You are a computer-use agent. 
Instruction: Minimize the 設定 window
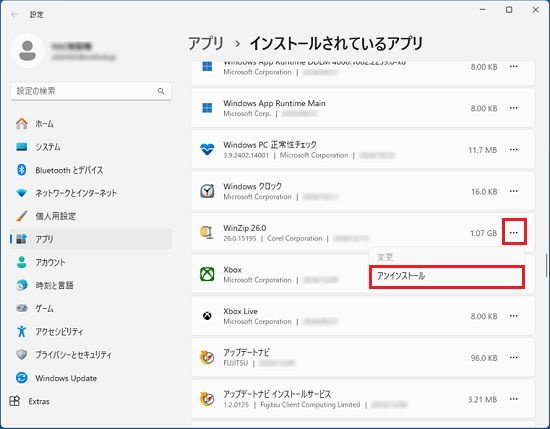coord(483,10)
